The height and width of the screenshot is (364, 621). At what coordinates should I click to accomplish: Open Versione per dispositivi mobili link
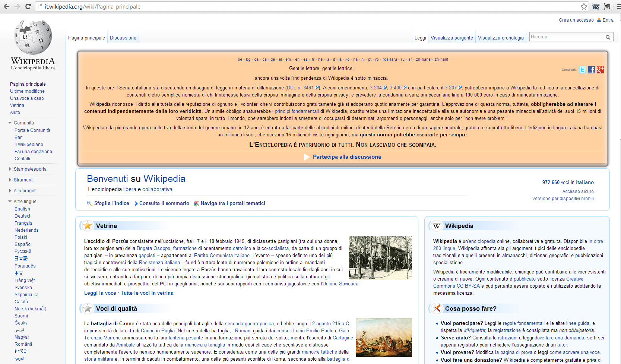(x=563, y=199)
